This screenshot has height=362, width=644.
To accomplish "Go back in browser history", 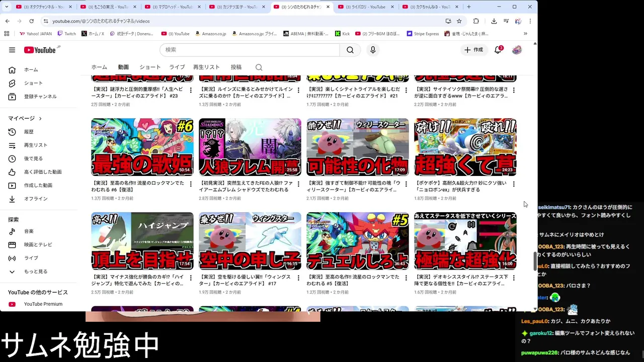I will click(7, 21).
